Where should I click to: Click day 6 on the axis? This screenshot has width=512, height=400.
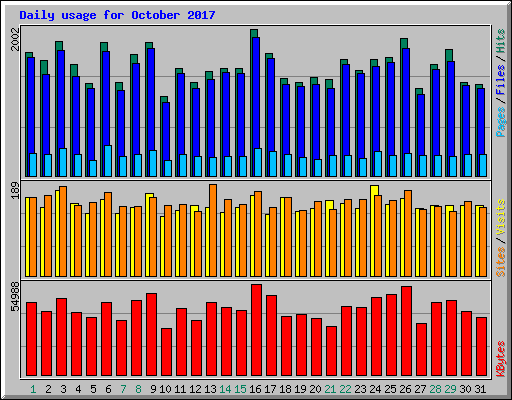point(108,389)
